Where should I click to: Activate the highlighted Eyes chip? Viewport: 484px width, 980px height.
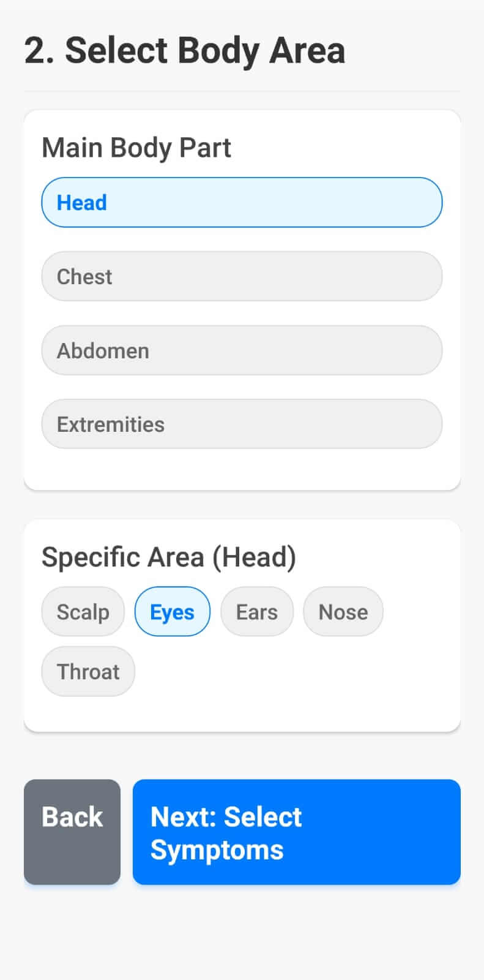pos(172,611)
